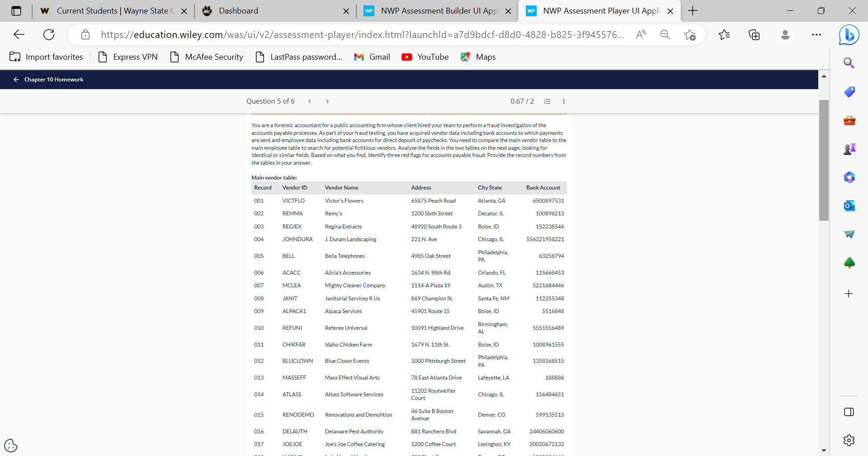Open browser profile menu
The width and height of the screenshot is (868, 456).
pos(785,34)
